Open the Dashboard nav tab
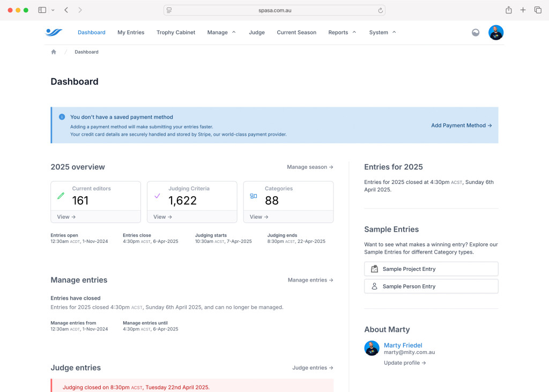 point(91,32)
